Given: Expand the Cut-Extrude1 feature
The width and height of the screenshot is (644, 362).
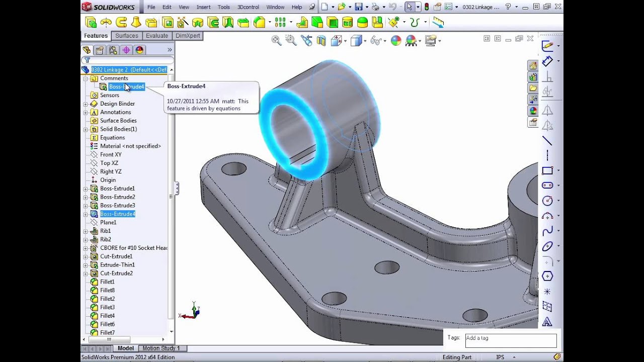Looking at the screenshot, I should click(86, 256).
